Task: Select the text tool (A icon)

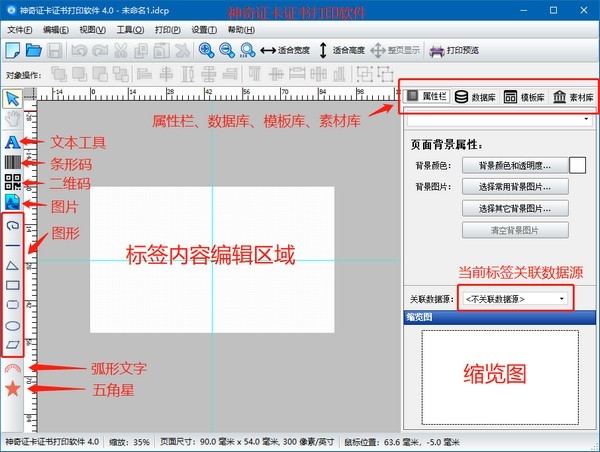Action: coord(13,142)
